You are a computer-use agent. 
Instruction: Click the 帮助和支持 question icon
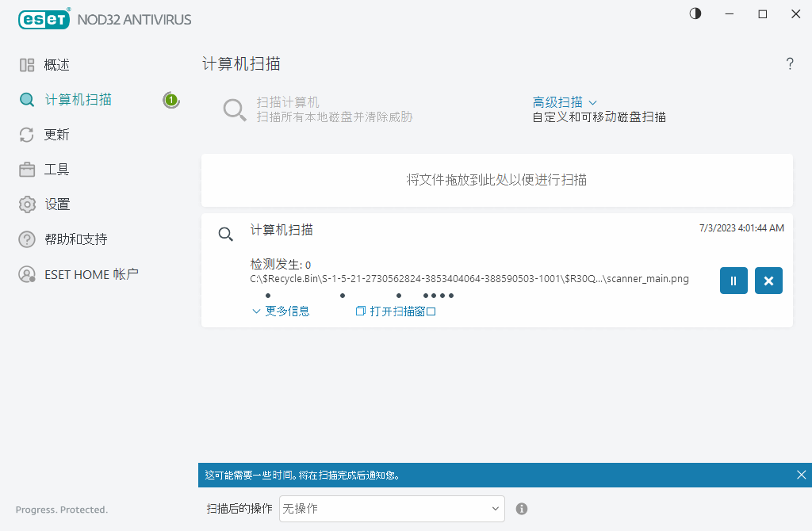26,239
